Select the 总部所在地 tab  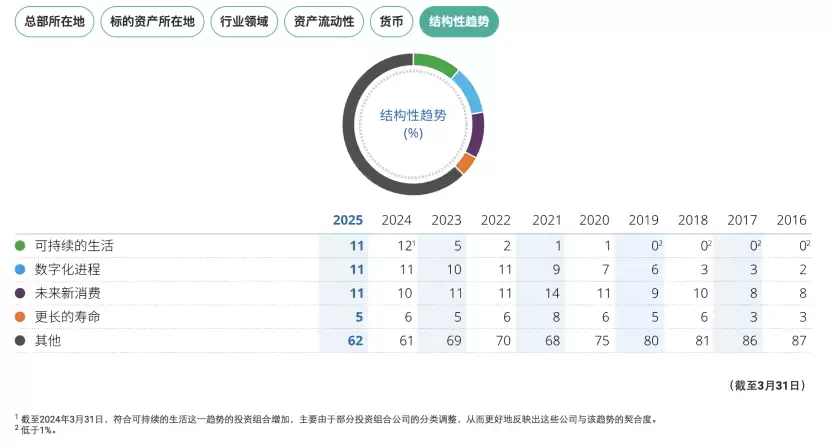tap(55, 21)
